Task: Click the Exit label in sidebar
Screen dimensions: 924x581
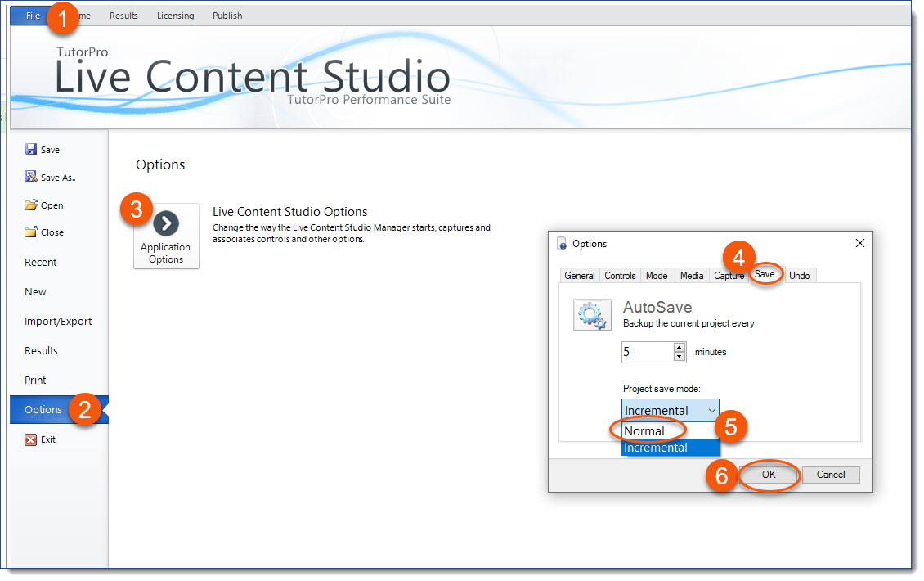Action: click(x=48, y=439)
